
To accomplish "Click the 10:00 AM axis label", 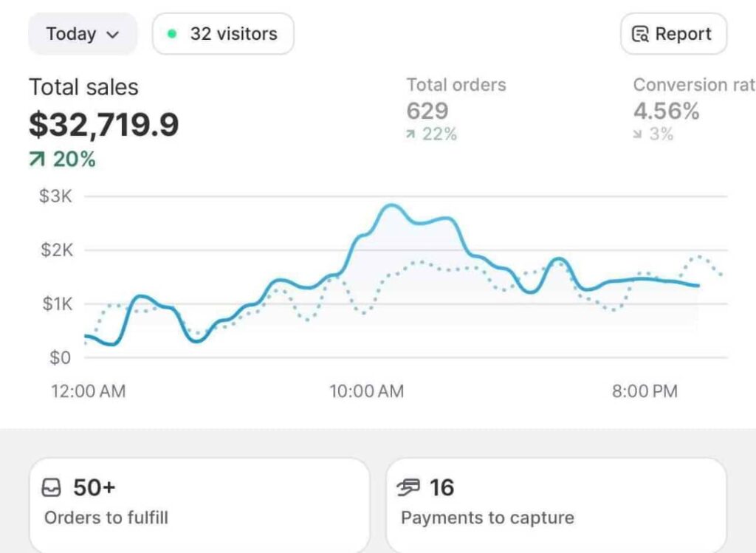I will (367, 391).
